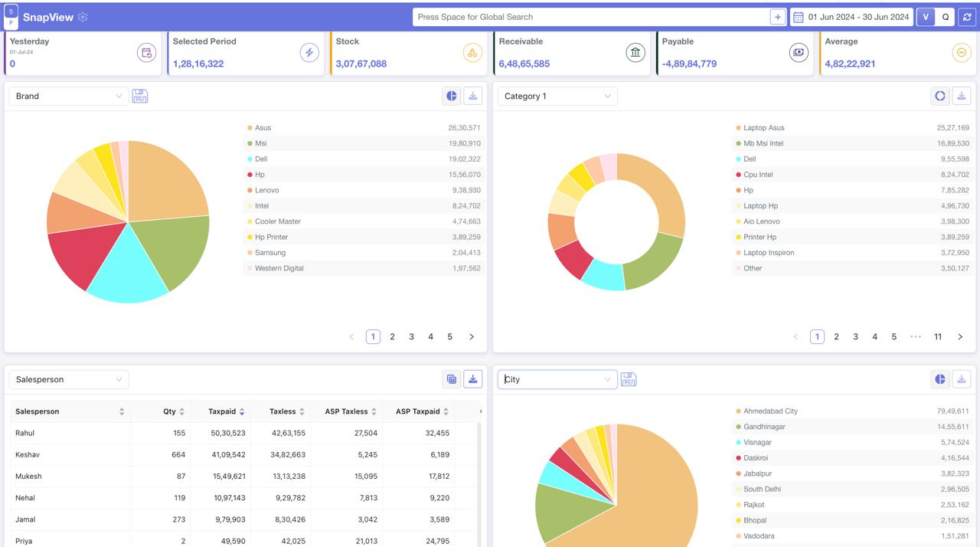Sort table by ASP Taxpaid

click(x=446, y=411)
